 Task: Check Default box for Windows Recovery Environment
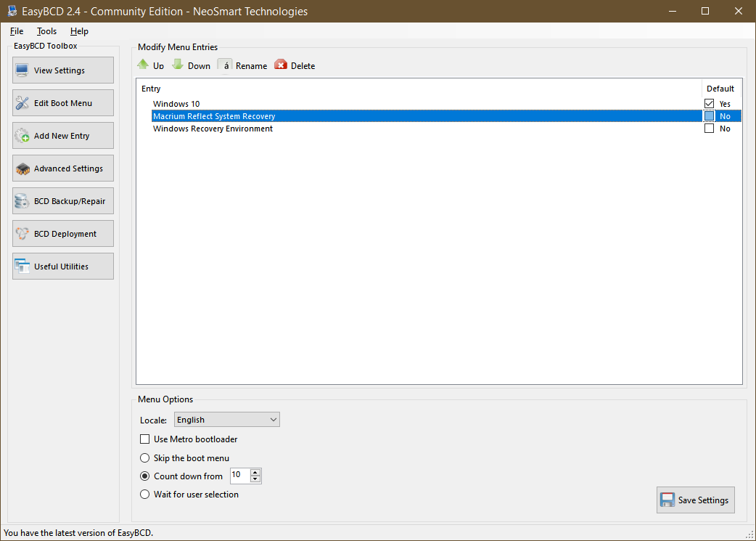tap(709, 129)
